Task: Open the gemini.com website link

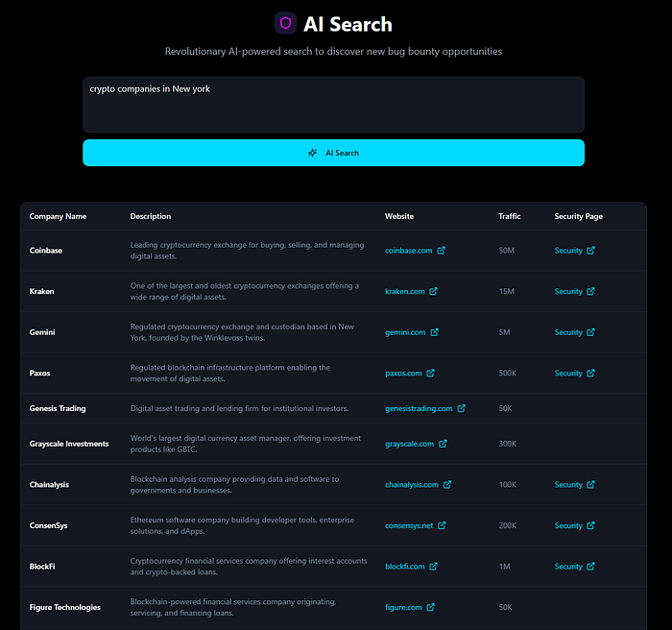Action: pos(405,332)
